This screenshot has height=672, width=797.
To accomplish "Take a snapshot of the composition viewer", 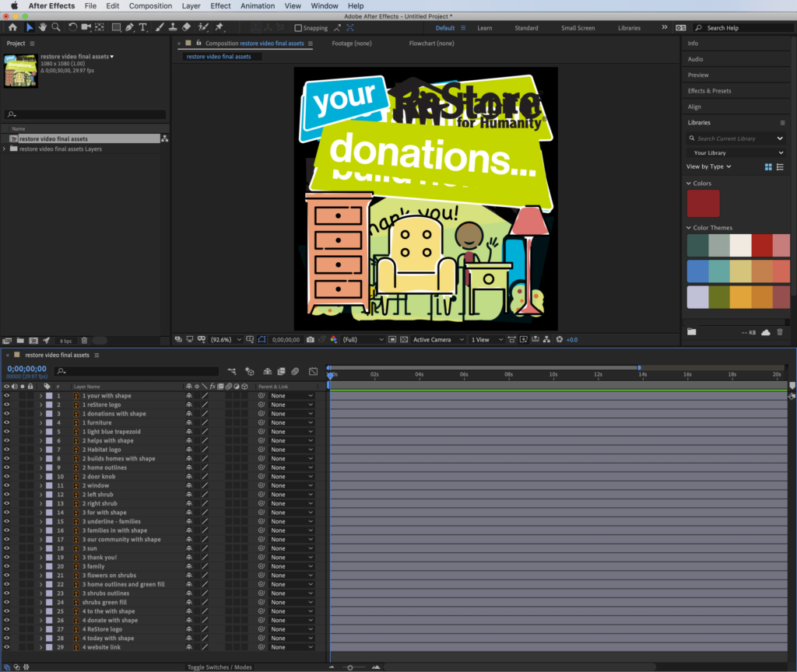I will click(x=310, y=339).
